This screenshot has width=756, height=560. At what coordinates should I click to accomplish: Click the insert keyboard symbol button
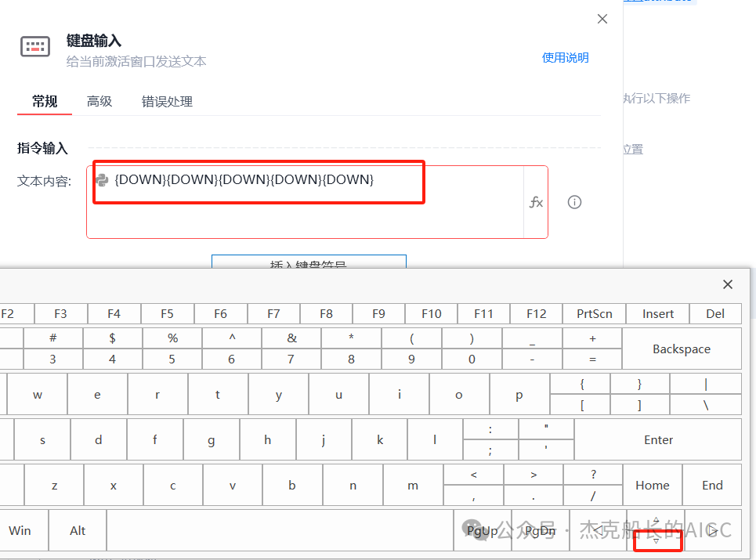(x=309, y=262)
